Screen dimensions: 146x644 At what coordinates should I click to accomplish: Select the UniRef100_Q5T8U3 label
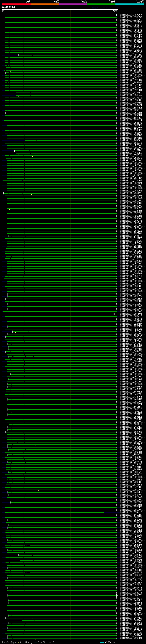point(131,314)
